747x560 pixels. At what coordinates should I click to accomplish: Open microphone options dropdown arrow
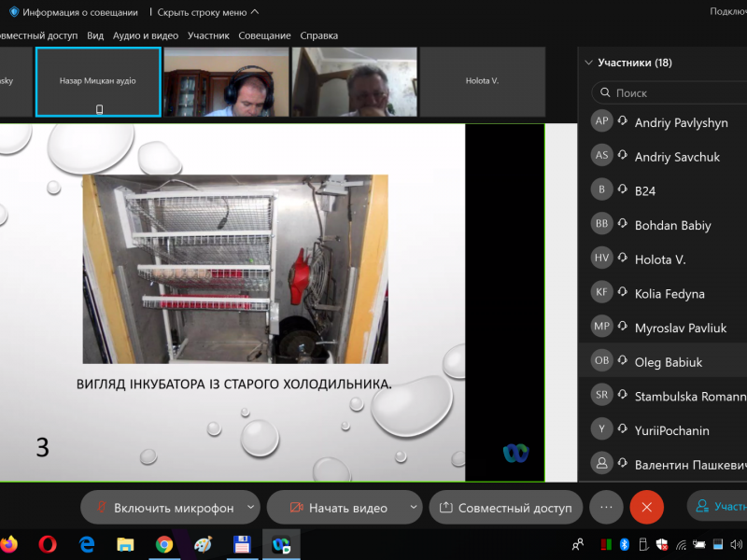[x=250, y=508]
